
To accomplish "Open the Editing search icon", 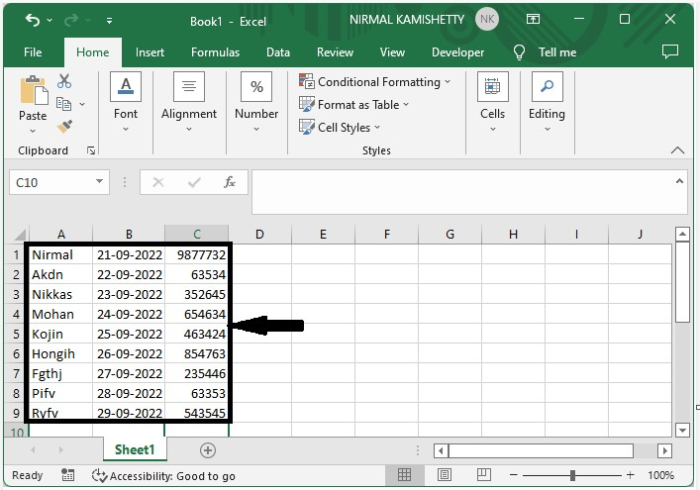I will (x=546, y=87).
